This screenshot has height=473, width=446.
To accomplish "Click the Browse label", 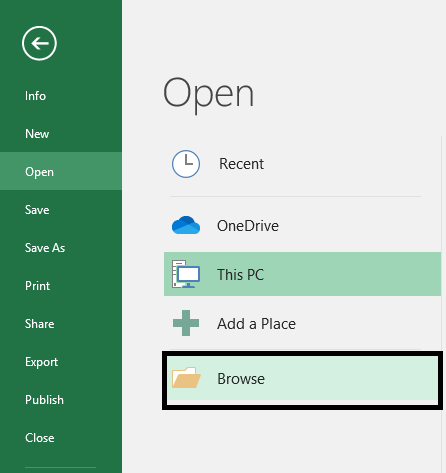I will coord(241,379).
